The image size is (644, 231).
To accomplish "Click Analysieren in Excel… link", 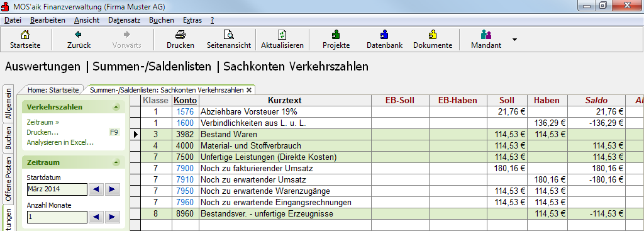I will click(60, 143).
